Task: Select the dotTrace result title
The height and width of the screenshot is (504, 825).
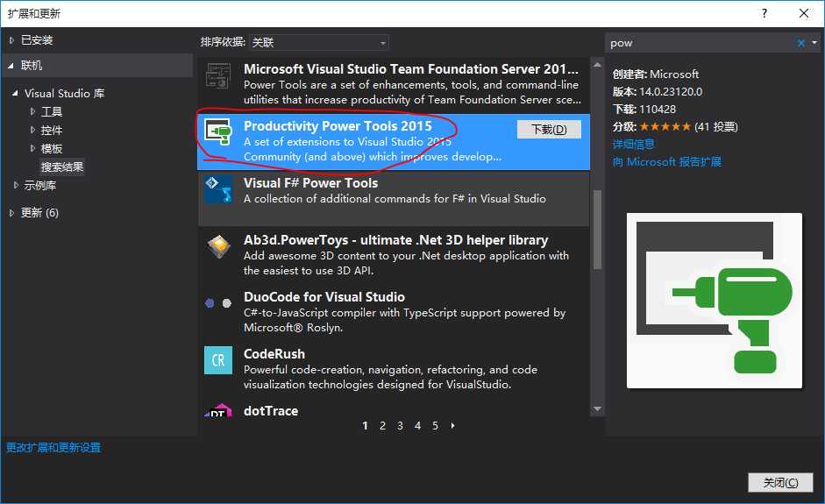Action: 270,411
